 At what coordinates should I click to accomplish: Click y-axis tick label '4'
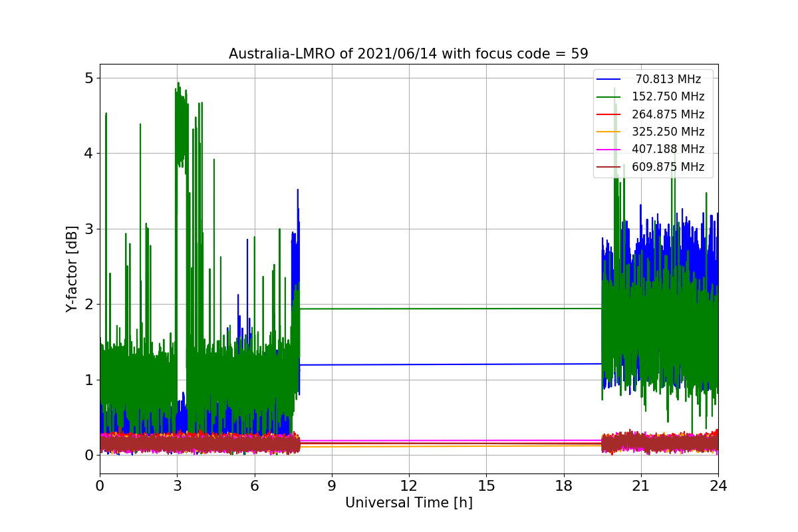pyautogui.click(x=88, y=154)
